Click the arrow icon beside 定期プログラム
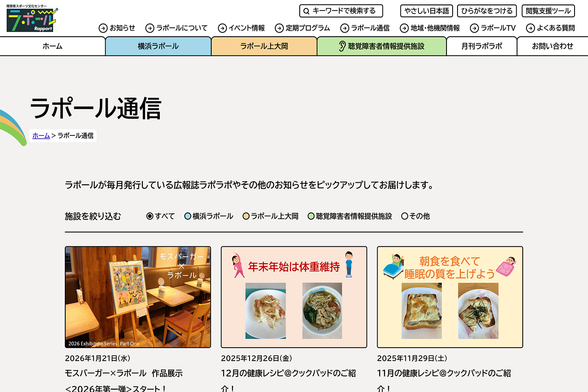Image resolution: width=588 pixels, height=392 pixels. [x=279, y=28]
